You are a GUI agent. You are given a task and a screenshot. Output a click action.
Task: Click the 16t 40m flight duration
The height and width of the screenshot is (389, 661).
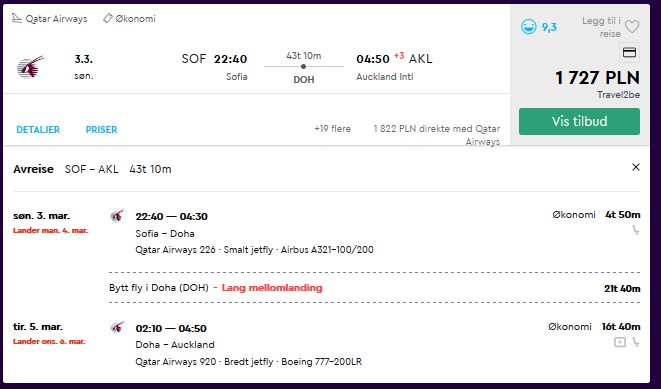point(621,327)
